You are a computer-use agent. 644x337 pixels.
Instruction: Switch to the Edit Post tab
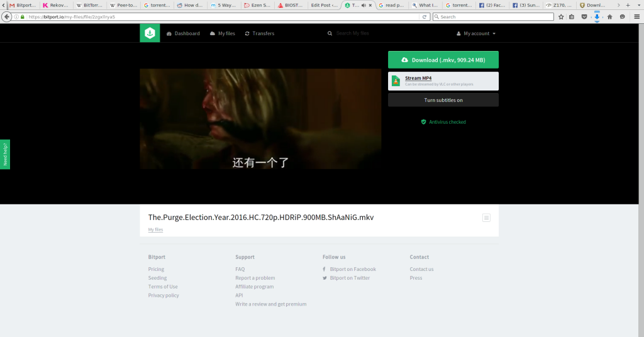click(324, 5)
